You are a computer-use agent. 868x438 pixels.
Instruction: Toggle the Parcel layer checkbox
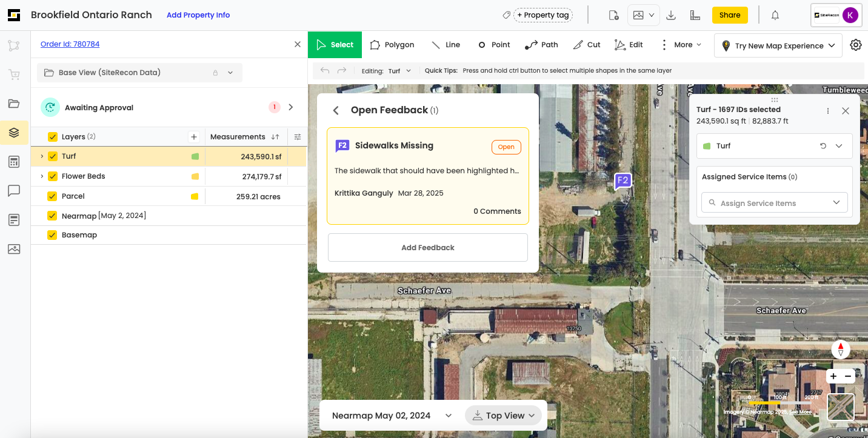pos(53,196)
